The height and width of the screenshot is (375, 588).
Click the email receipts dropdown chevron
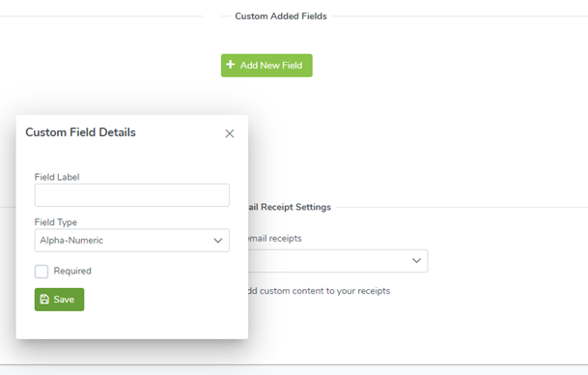point(417,261)
